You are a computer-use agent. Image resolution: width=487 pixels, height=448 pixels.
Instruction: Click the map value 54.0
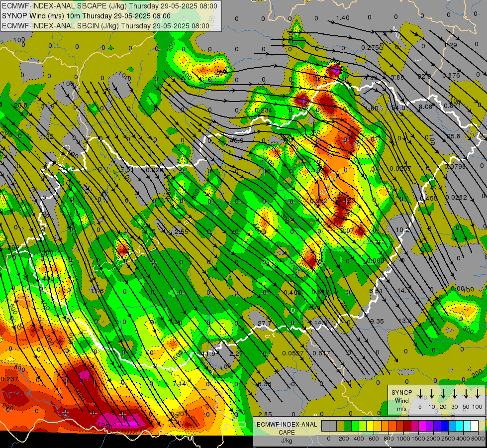(x=398, y=108)
